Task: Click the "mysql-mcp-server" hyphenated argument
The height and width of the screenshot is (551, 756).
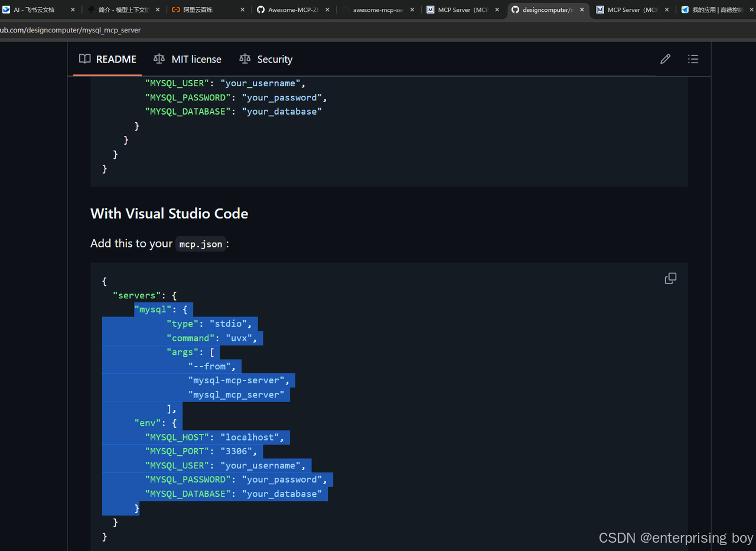Action: click(239, 380)
